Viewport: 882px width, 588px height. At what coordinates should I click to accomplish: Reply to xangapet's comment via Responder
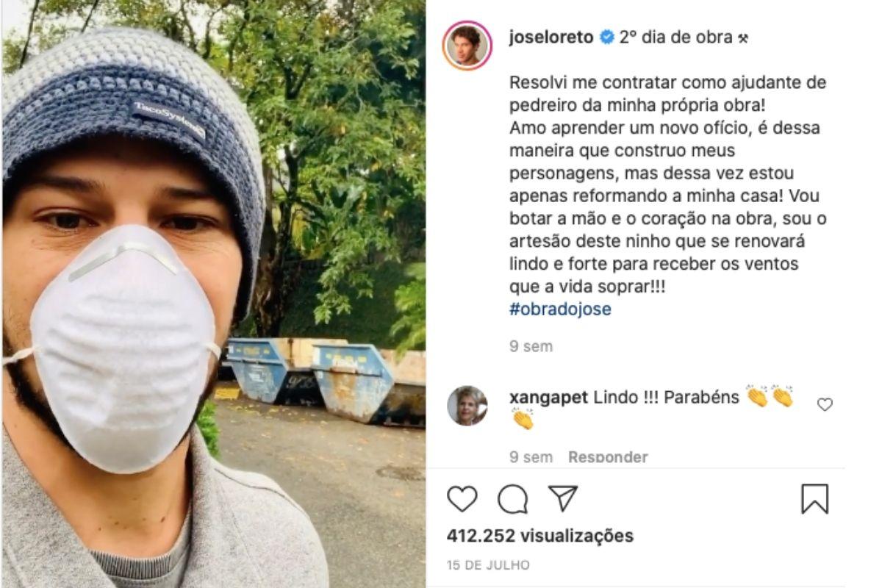click(608, 457)
